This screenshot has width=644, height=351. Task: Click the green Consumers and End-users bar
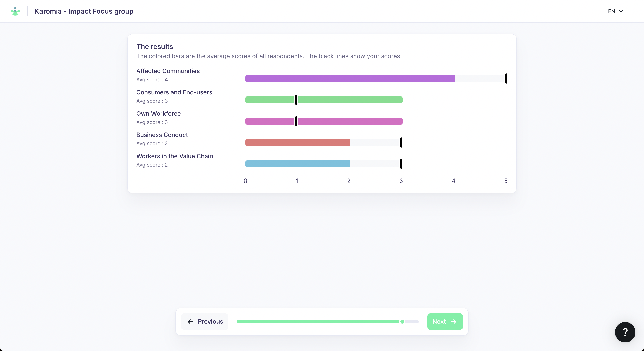[350, 100]
